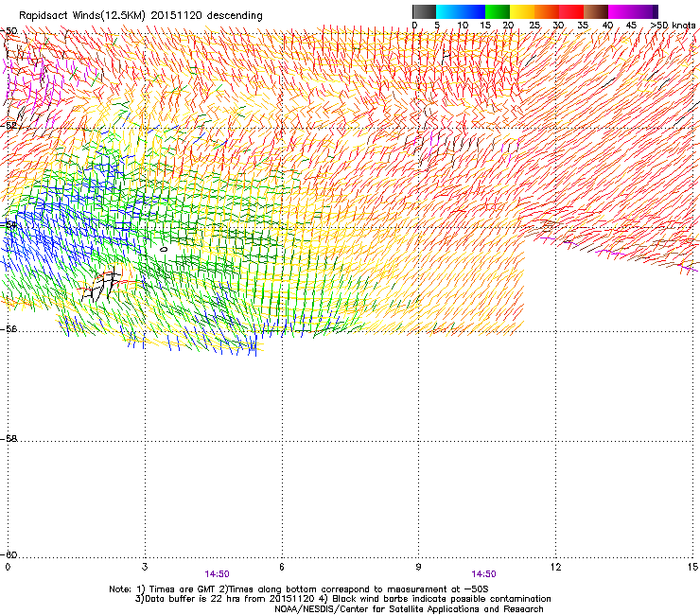The width and height of the screenshot is (700, 615).
Task: Click the '12' longitude axis label
Action: click(556, 567)
